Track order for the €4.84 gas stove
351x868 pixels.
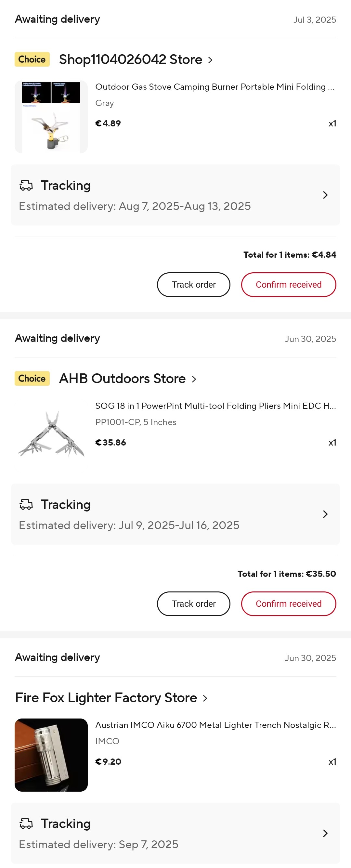[194, 285]
